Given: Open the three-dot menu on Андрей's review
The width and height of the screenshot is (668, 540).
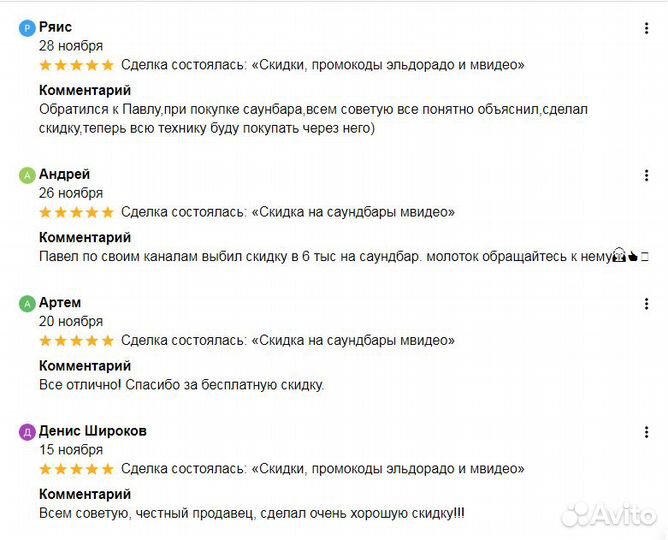Looking at the screenshot, I should point(646,175).
